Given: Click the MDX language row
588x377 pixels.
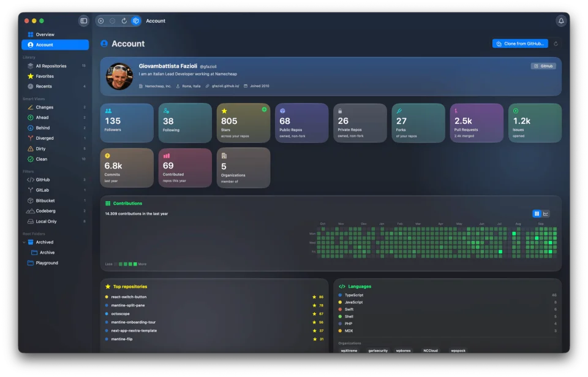Looking at the screenshot, I should click(447, 331).
